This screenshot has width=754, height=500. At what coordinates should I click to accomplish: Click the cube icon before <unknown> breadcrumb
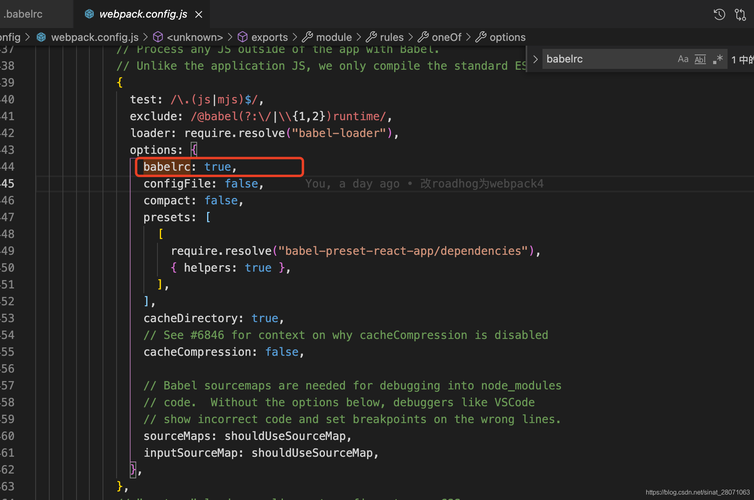[x=158, y=37]
